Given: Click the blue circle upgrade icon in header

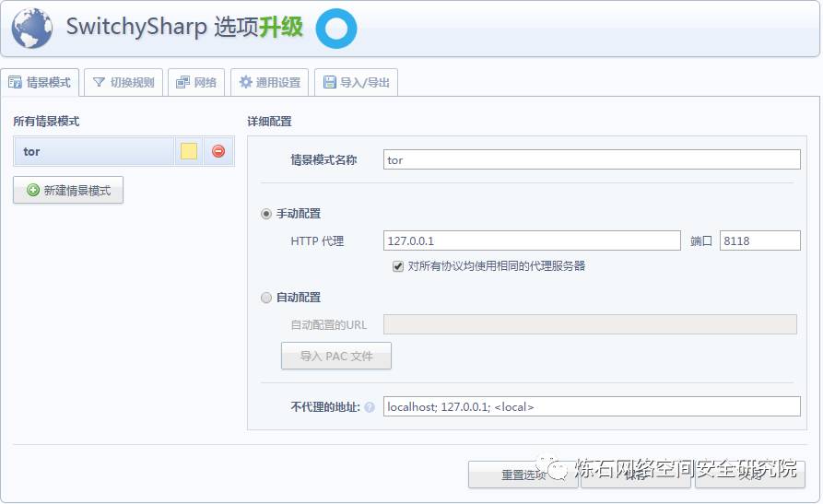Looking at the screenshot, I should (335, 29).
